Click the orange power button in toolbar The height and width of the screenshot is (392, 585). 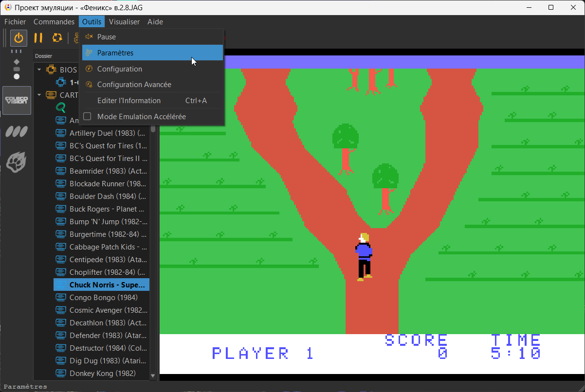point(19,38)
